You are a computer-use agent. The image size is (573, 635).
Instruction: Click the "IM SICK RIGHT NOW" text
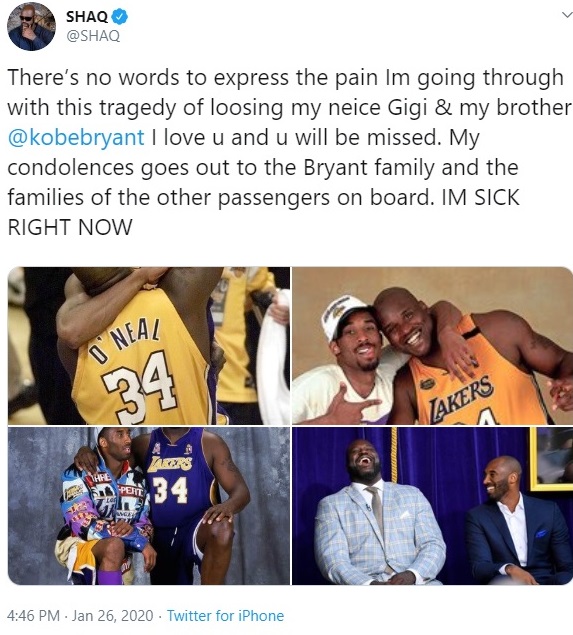263,212
